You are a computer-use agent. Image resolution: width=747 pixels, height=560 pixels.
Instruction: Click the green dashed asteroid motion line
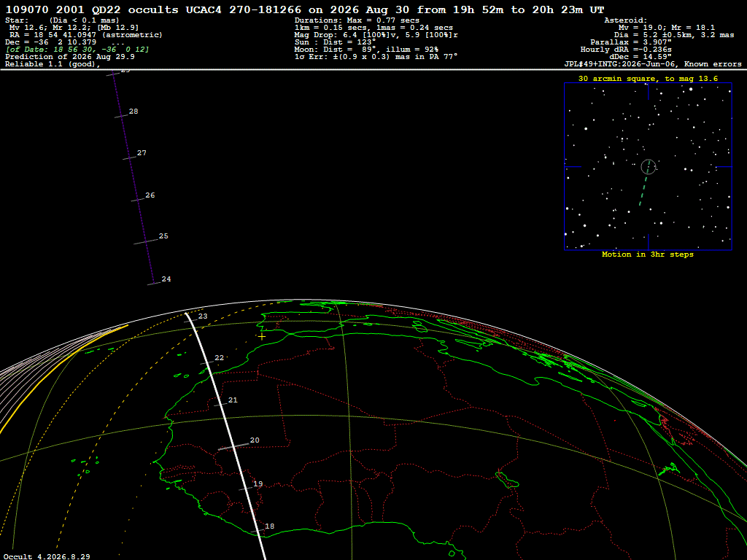tap(644, 186)
